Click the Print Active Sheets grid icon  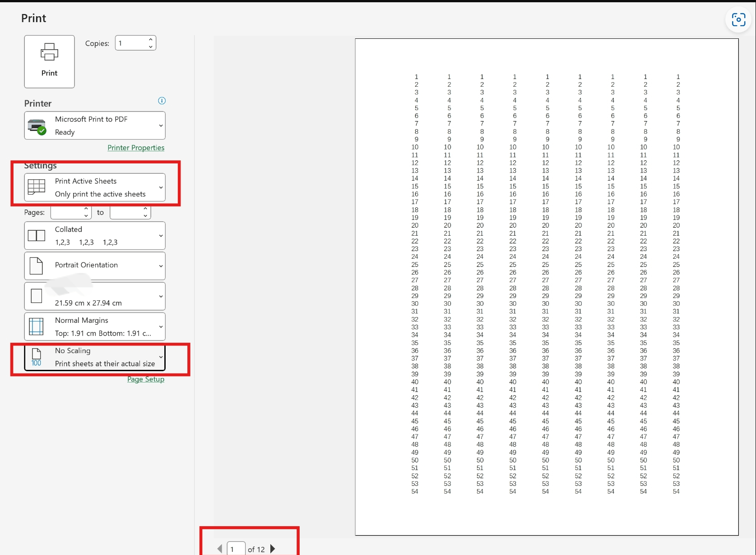click(37, 187)
